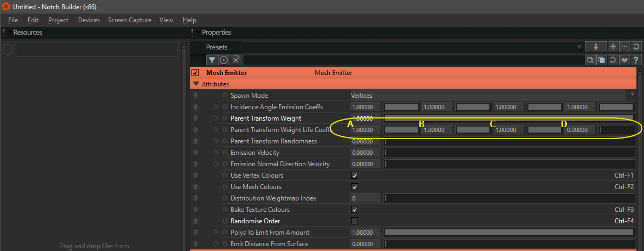The height and width of the screenshot is (251, 644).
Task: Open the Presets dropdown arrow
Action: (x=579, y=47)
